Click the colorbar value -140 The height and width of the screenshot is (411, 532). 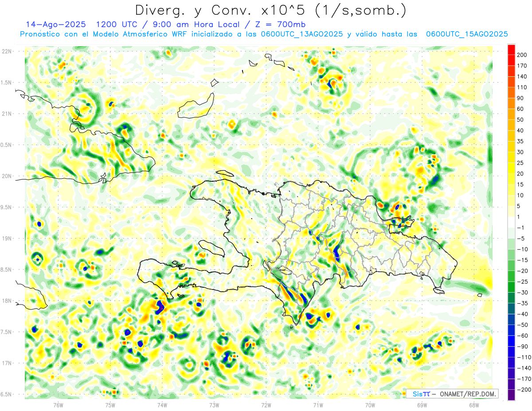click(524, 368)
